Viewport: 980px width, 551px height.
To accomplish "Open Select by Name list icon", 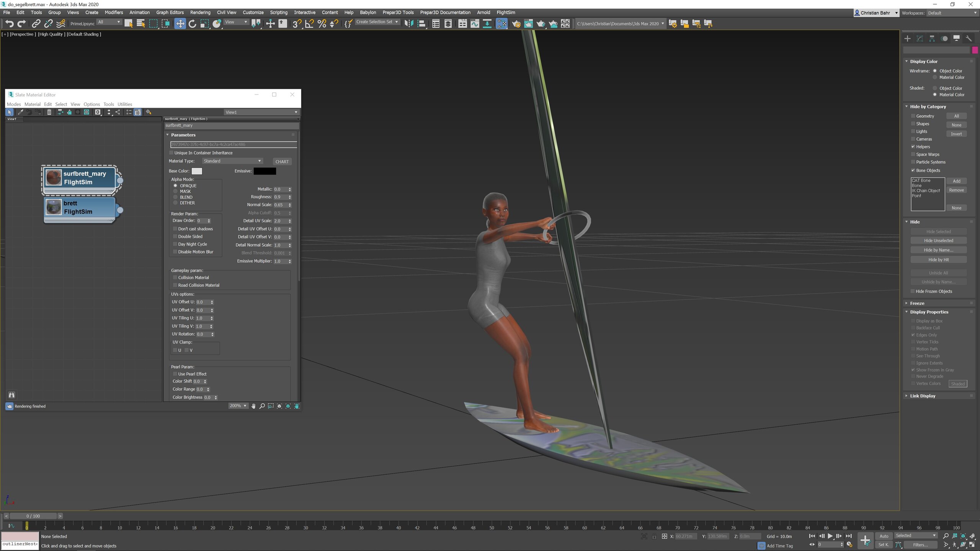I will pos(141,24).
